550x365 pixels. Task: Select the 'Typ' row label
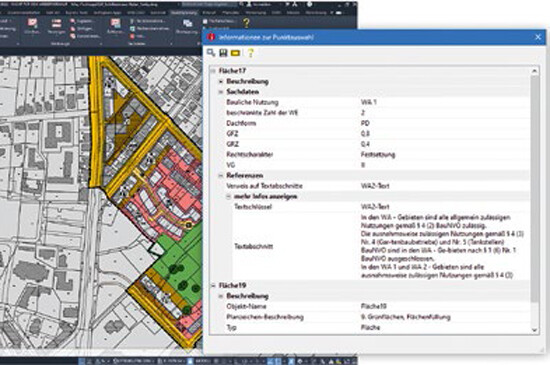click(231, 327)
